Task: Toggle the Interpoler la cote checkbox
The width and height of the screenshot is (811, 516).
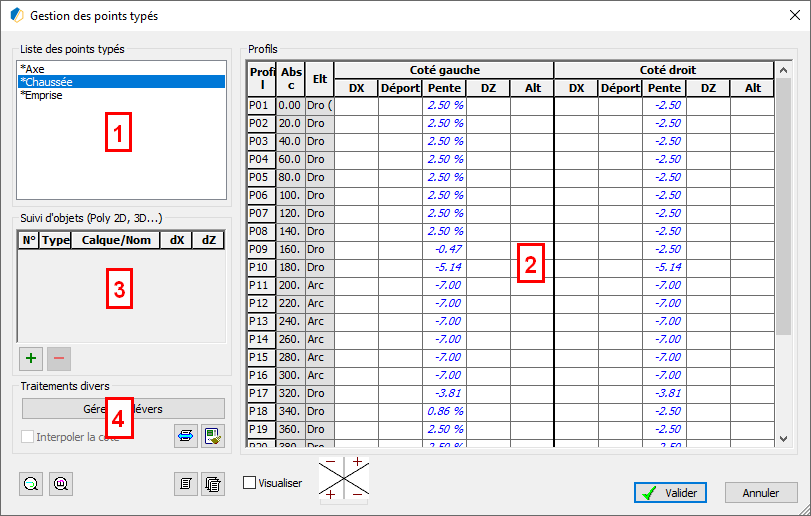Action: tap(28, 437)
